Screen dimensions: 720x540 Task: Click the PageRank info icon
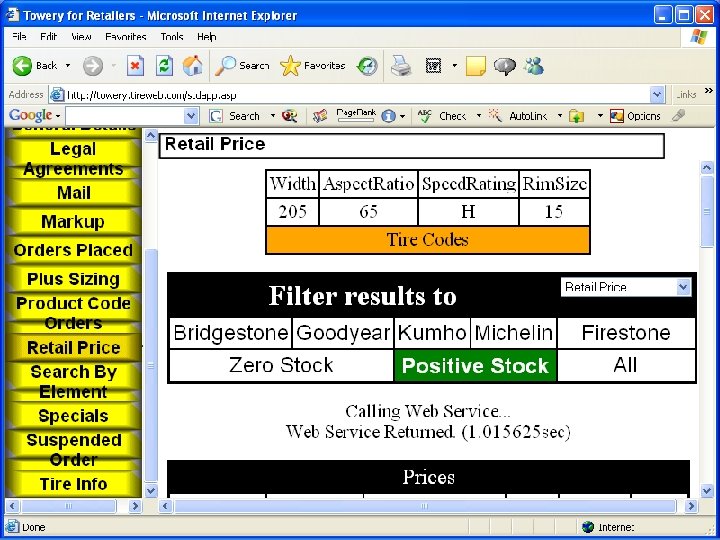click(x=388, y=117)
